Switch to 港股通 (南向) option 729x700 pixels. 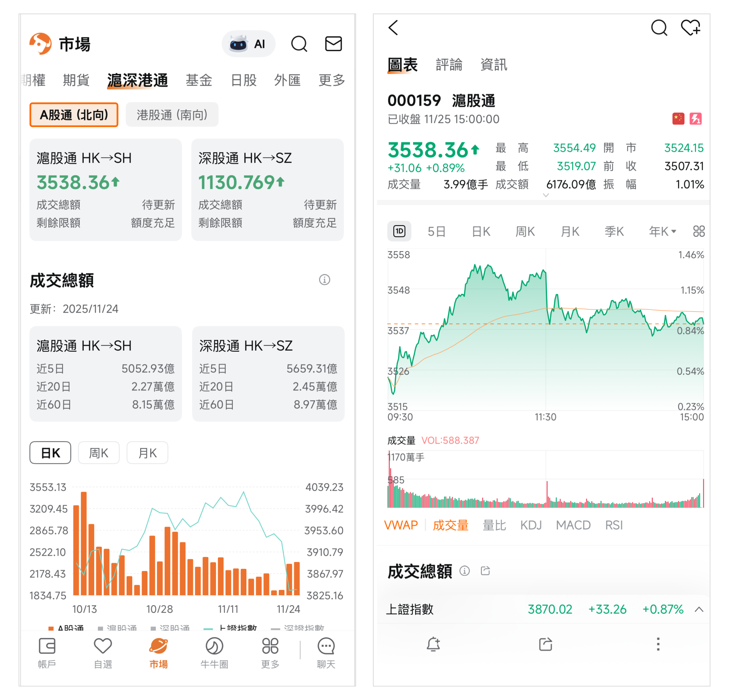(x=172, y=115)
